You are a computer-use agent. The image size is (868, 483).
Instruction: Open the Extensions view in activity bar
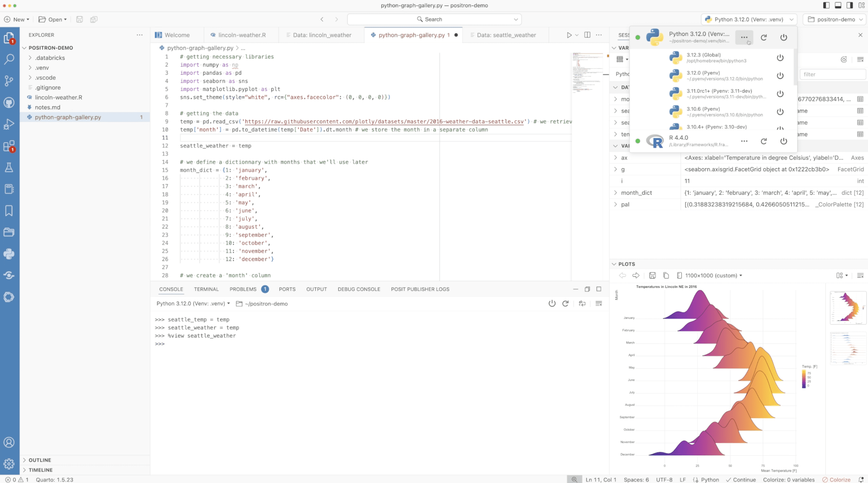point(9,146)
